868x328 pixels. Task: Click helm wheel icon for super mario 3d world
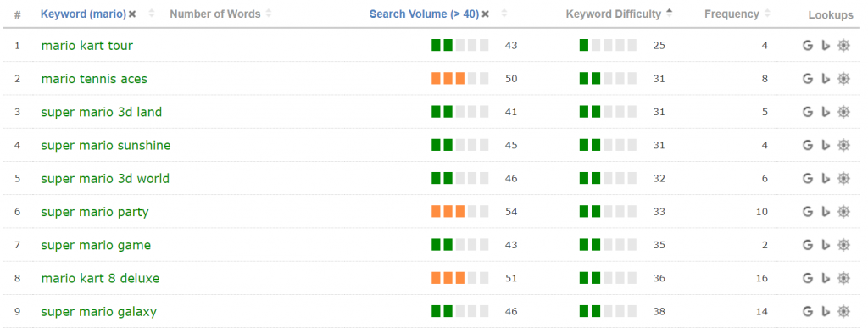[x=843, y=178]
